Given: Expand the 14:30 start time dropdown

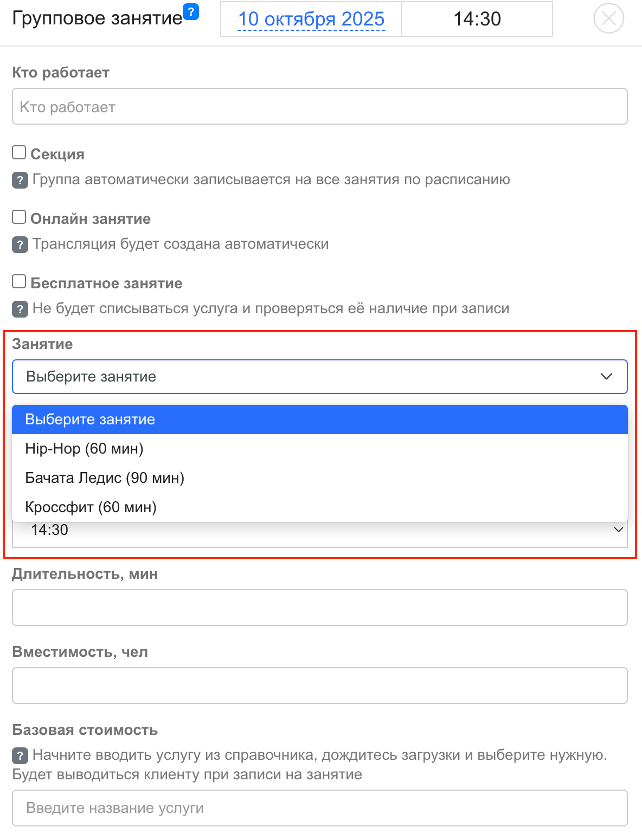Looking at the screenshot, I should 618,530.
